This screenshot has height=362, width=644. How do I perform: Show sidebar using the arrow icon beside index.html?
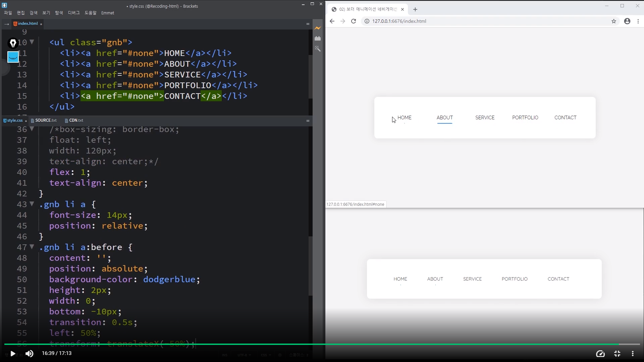(x=6, y=24)
